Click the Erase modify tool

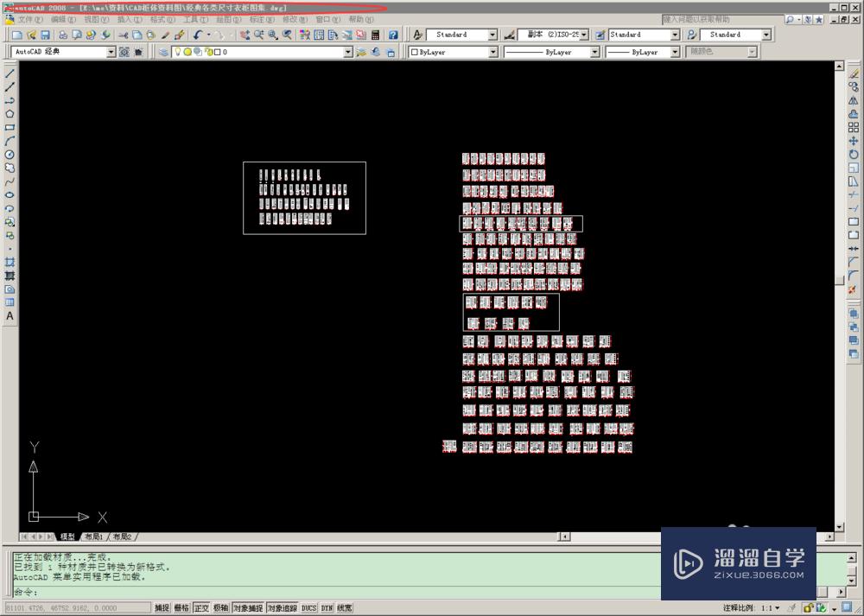point(854,73)
